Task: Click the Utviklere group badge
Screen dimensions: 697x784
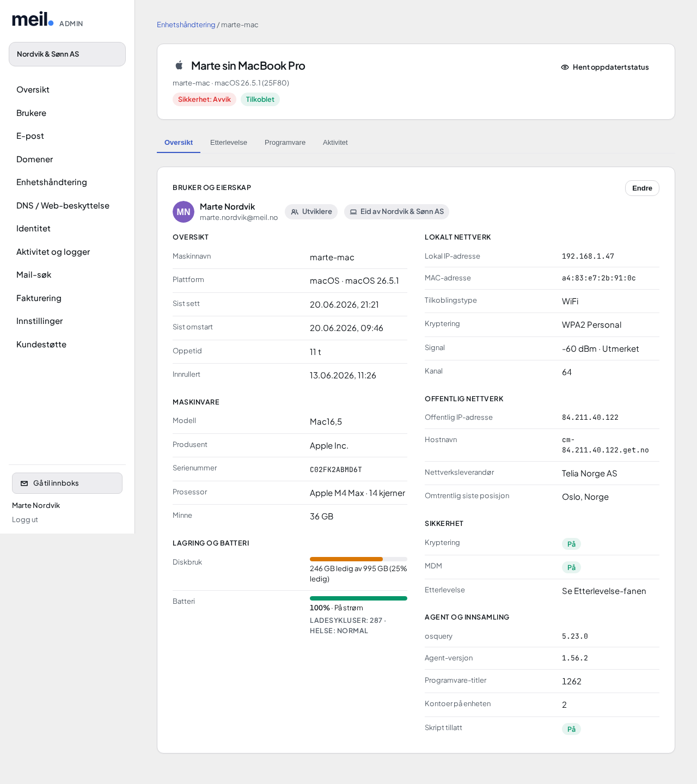Action: click(x=311, y=212)
